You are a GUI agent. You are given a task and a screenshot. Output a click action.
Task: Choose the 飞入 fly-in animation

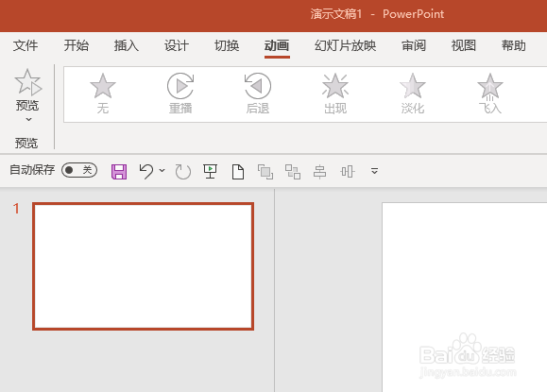pyautogui.click(x=490, y=94)
